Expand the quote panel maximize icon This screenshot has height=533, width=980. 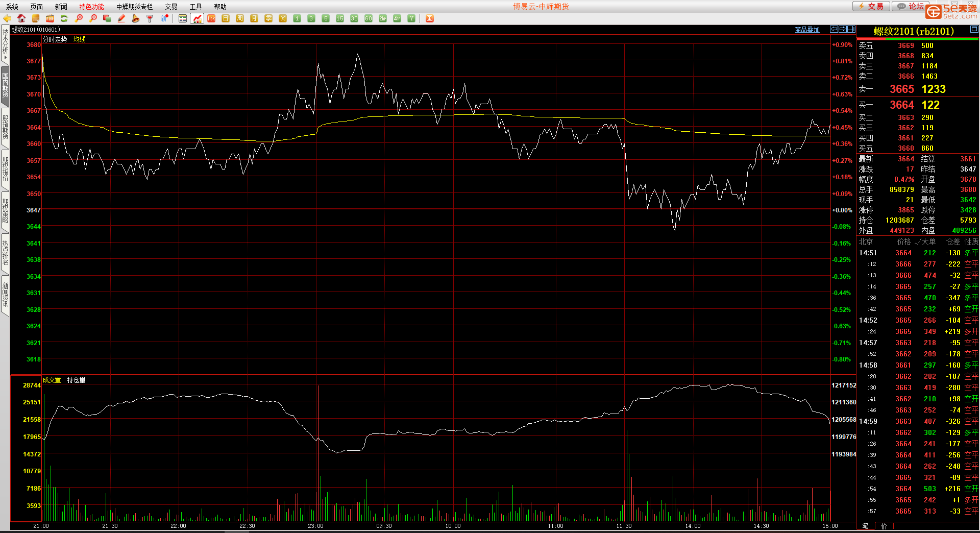974,29
